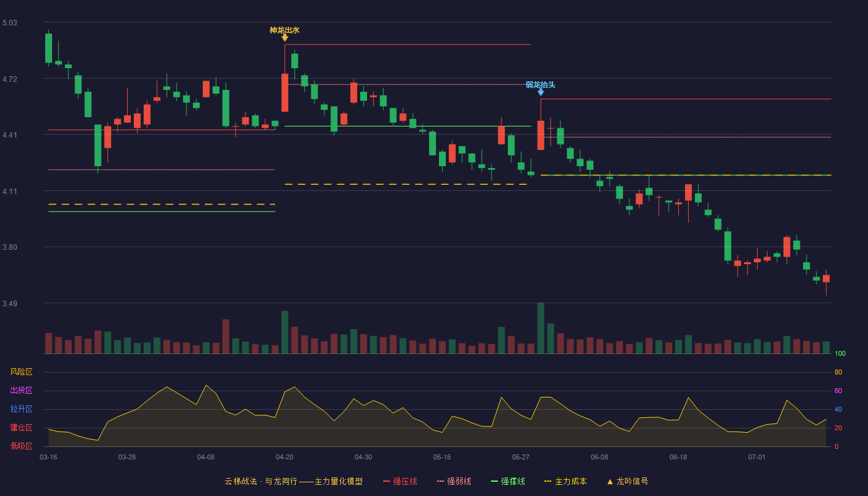Click the 06-18 date label
The width and height of the screenshot is (868, 496).
tap(678, 457)
